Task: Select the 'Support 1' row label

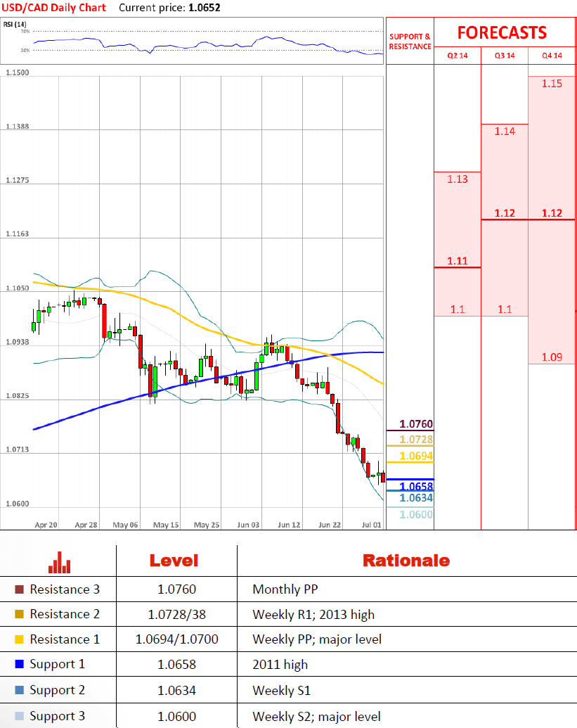Action: click(58, 665)
